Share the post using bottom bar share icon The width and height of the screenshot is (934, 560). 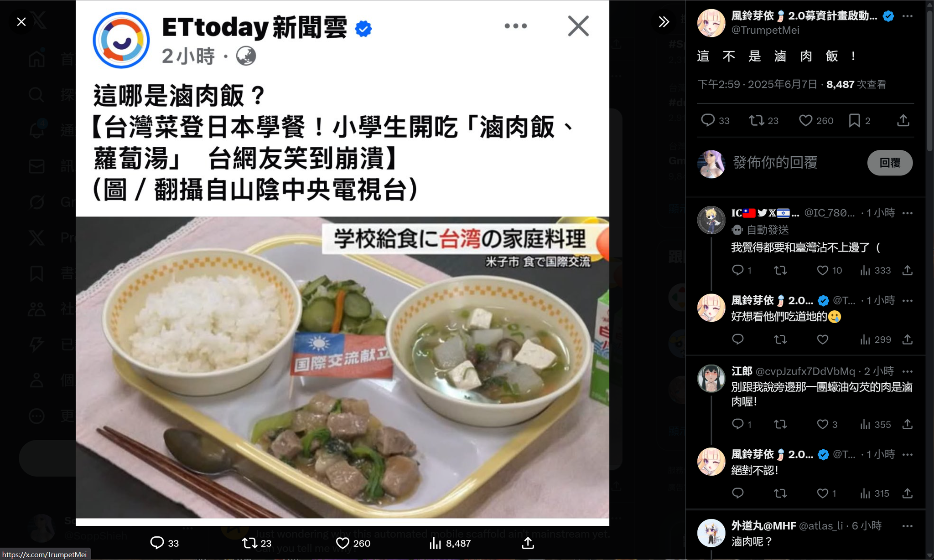[x=528, y=543]
